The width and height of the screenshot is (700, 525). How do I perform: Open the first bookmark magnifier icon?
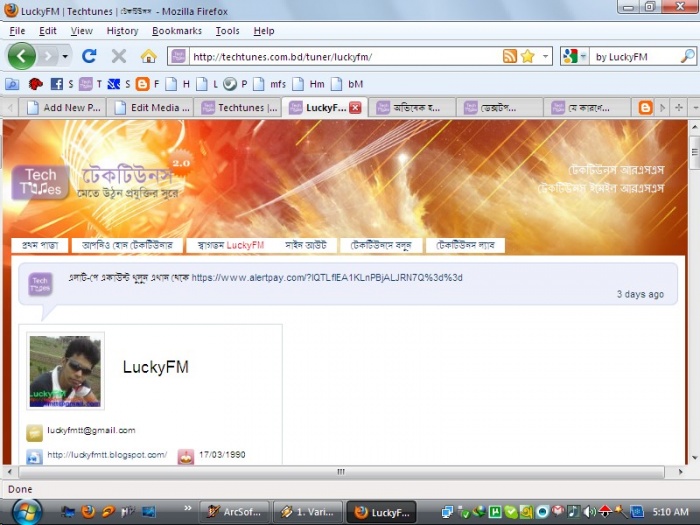point(12,83)
